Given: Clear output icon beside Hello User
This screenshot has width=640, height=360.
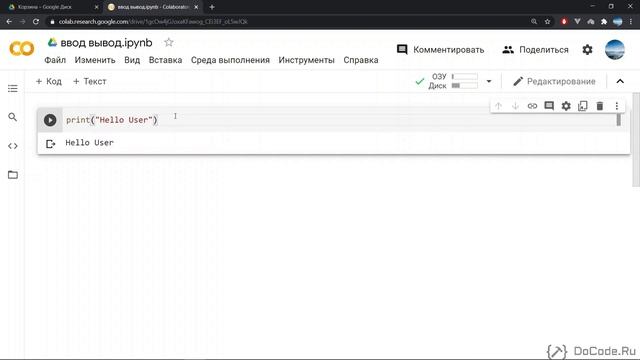Looking at the screenshot, I should coord(50,144).
